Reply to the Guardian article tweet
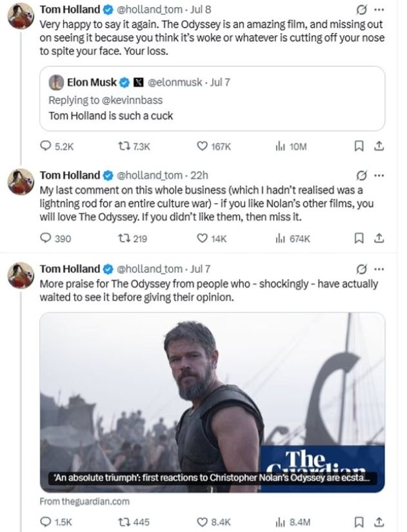This screenshot has height=532, width=407. click(56, 522)
